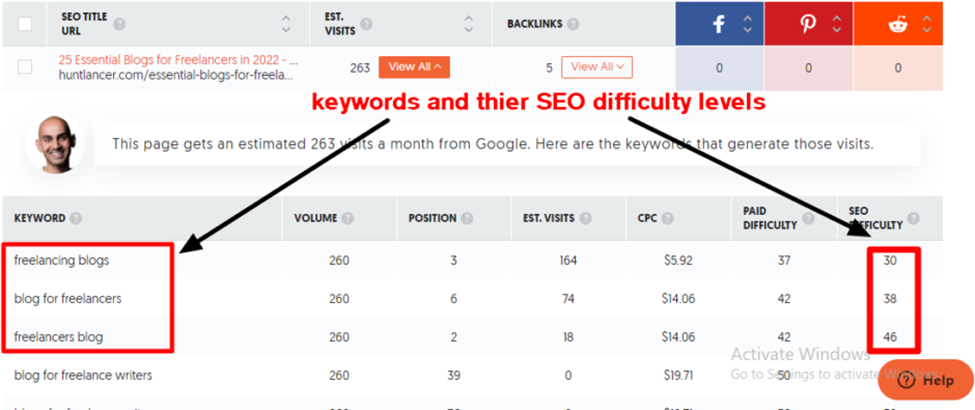975x410 pixels.
Task: Click the Reddit shares column icon
Action: tap(897, 24)
